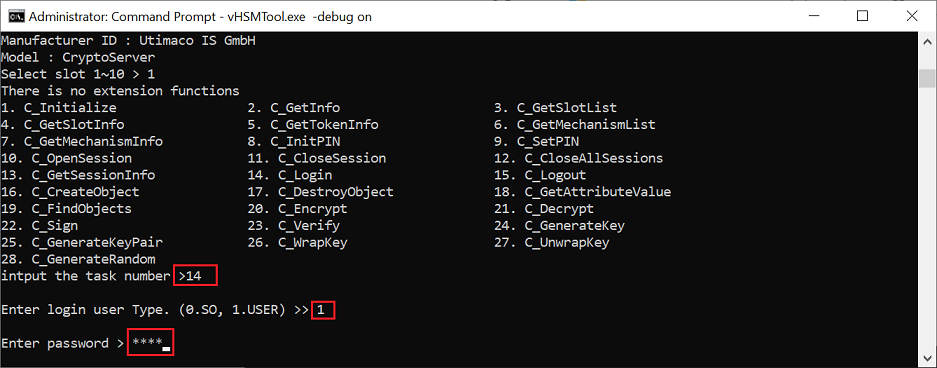
Task: Click the 28. C_GenerateRandom entry
Action: coord(78,259)
